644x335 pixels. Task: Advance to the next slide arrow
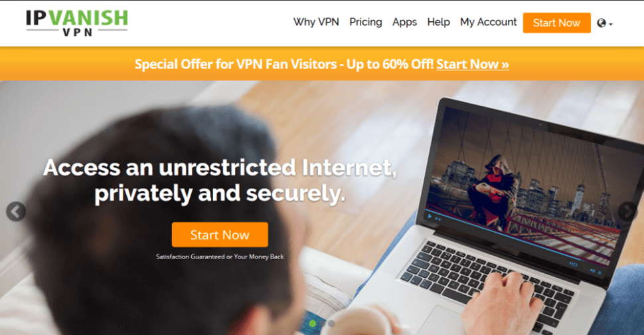point(627,211)
